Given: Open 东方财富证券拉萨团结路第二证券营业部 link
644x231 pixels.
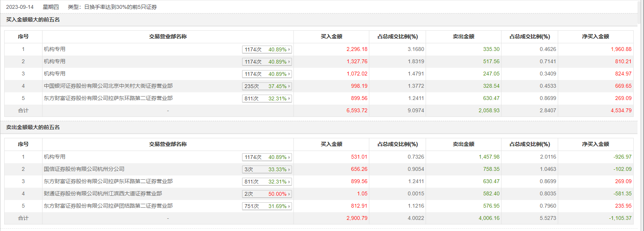Looking at the screenshot, I should [x=108, y=206].
